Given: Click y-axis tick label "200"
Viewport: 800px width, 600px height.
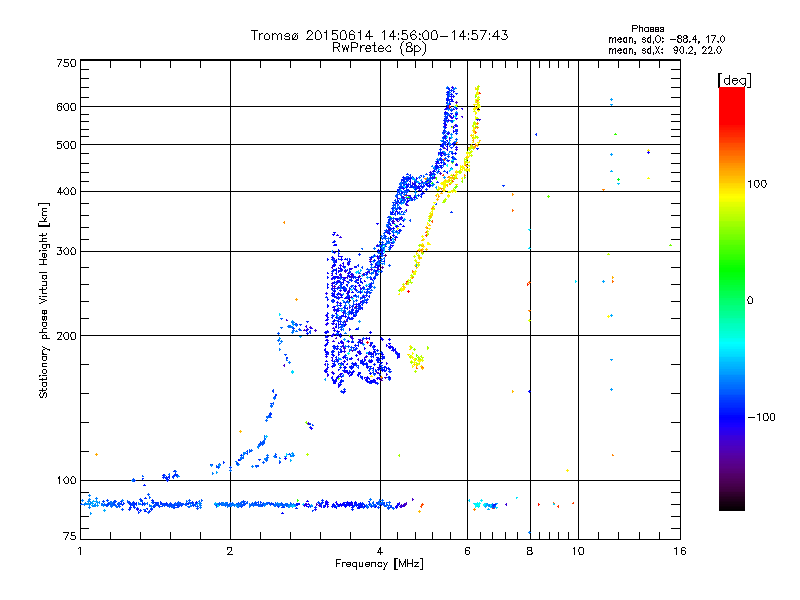Looking at the screenshot, I should click(x=66, y=336).
